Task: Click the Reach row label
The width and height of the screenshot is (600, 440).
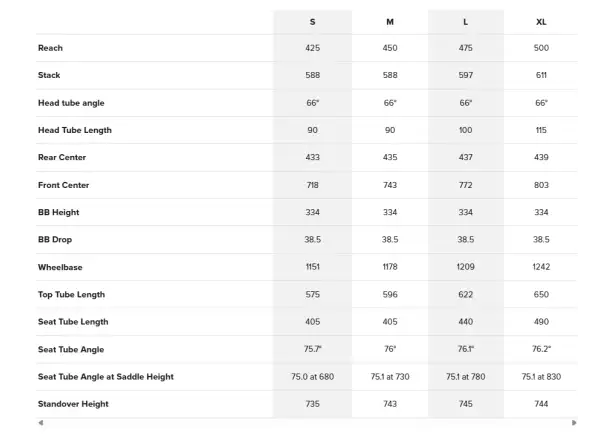Action: point(50,48)
